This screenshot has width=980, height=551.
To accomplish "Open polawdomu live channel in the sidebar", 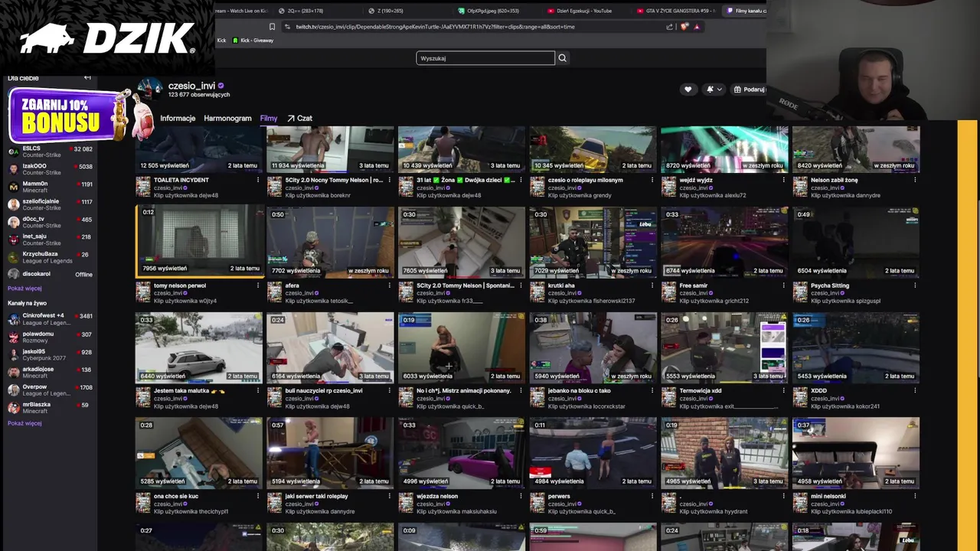I will click(50, 337).
